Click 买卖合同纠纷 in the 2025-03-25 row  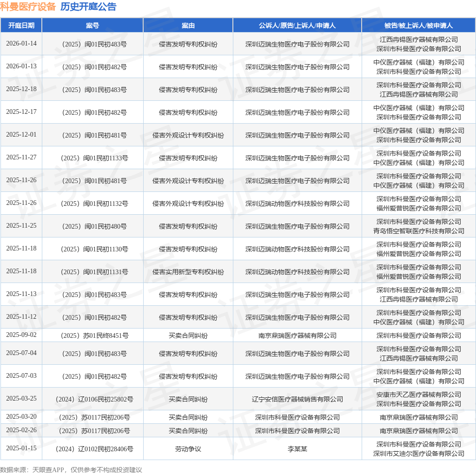[x=188, y=399]
